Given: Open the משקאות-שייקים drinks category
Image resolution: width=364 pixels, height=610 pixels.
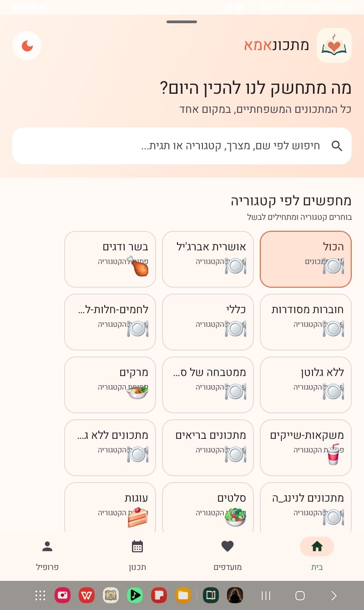Looking at the screenshot, I should click(306, 448).
